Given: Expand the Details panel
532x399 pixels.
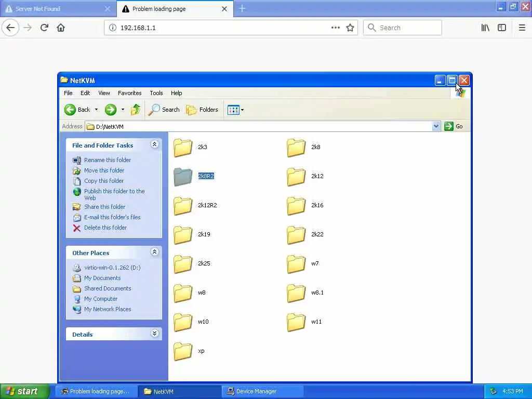Looking at the screenshot, I should [154, 334].
